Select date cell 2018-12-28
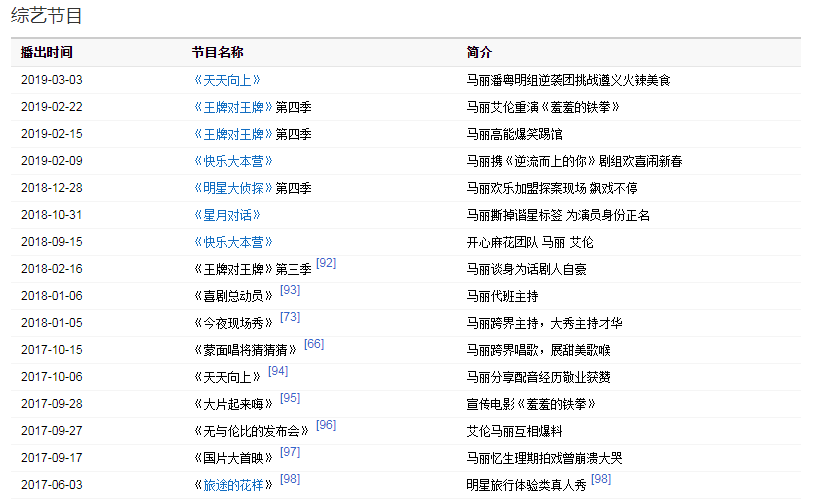The image size is (815, 501). (51, 188)
